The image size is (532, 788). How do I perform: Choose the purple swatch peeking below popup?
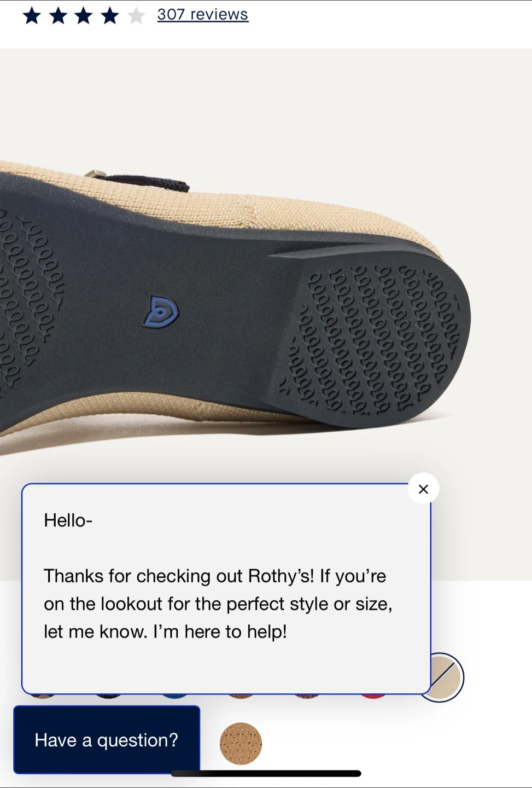pyautogui.click(x=307, y=696)
